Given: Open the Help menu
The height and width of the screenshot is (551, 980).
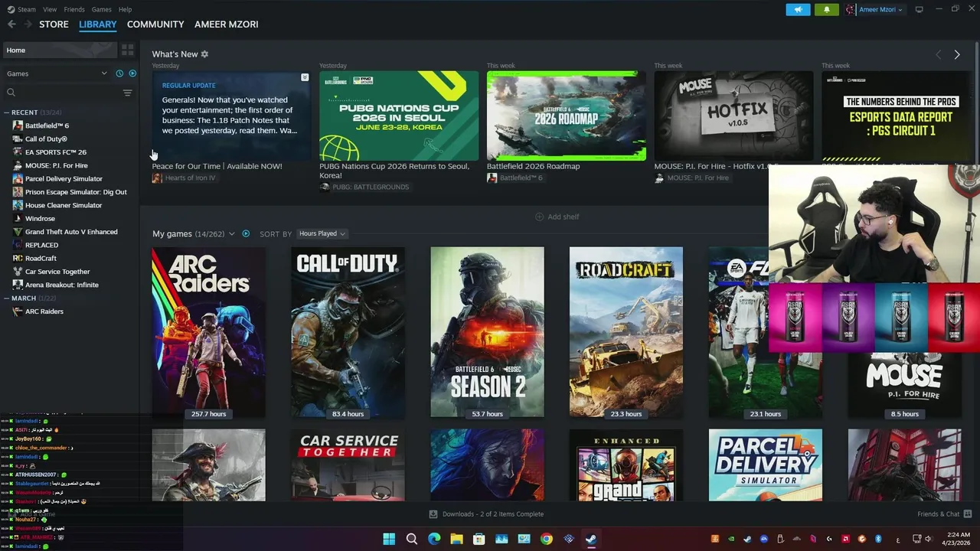Looking at the screenshot, I should pyautogui.click(x=125, y=9).
